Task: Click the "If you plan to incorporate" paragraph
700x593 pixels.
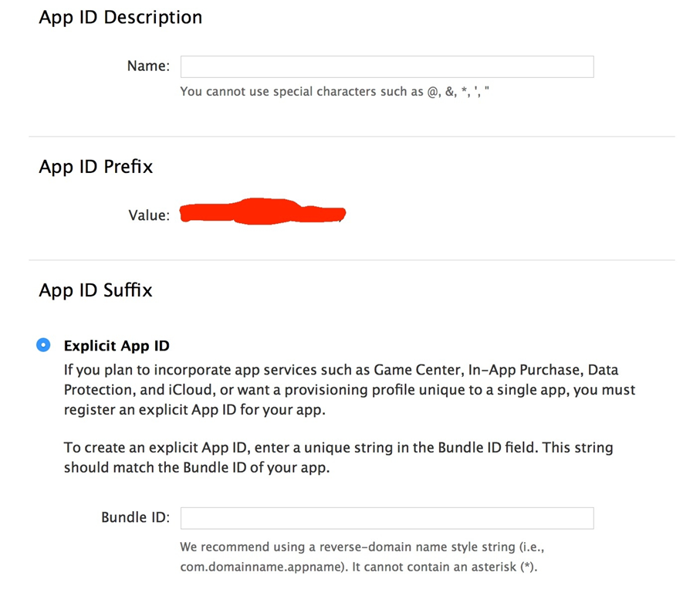Action: (x=340, y=390)
